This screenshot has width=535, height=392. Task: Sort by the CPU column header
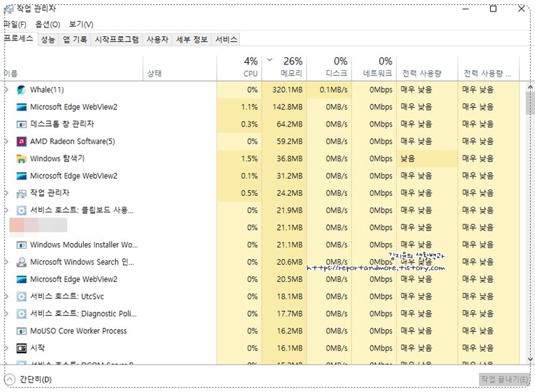(239, 67)
